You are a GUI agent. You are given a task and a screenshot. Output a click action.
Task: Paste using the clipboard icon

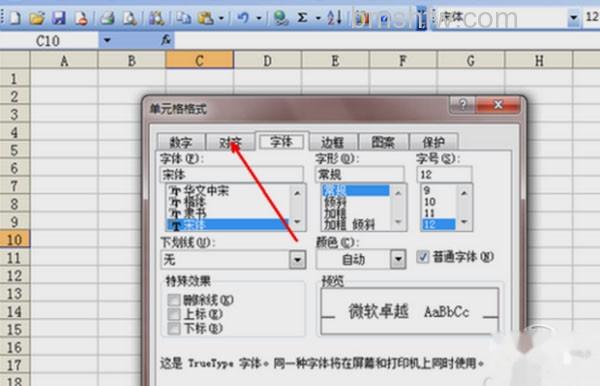205,18
